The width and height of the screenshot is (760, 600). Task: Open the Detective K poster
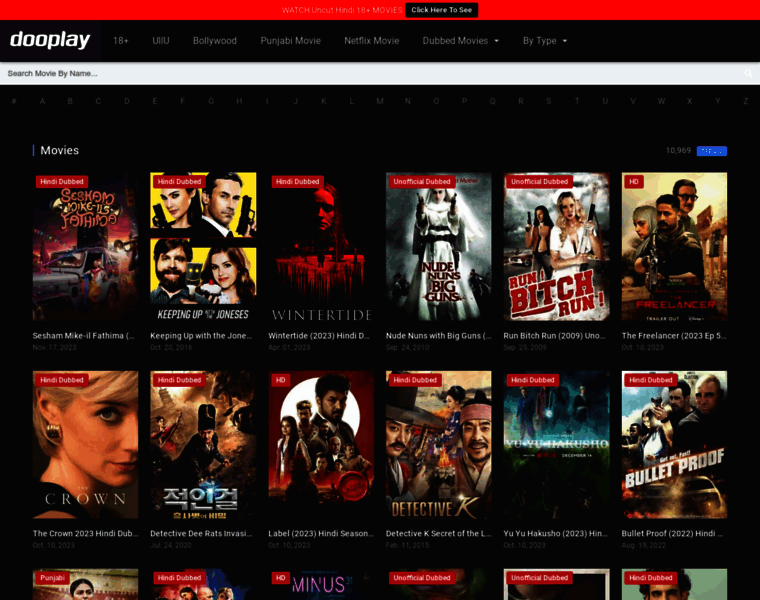[439, 445]
